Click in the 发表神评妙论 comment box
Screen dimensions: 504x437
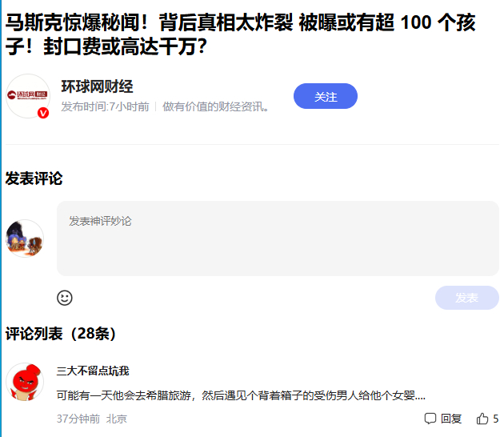tap(278, 239)
